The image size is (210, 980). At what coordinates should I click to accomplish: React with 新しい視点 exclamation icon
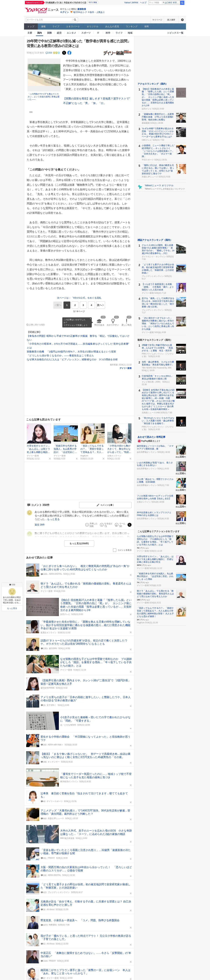127,321
